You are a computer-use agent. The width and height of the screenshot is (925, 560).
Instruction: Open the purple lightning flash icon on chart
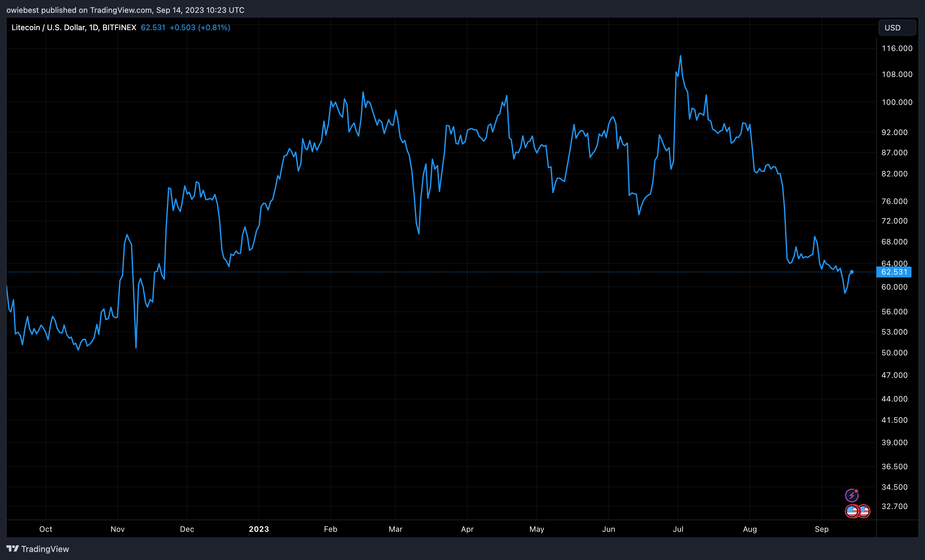point(852,495)
